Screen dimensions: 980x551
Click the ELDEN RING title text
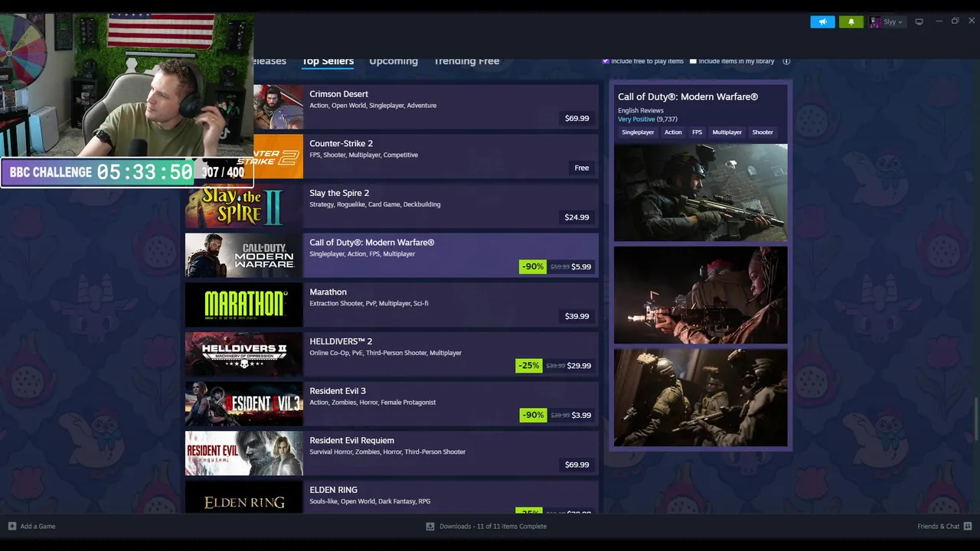pyautogui.click(x=333, y=490)
